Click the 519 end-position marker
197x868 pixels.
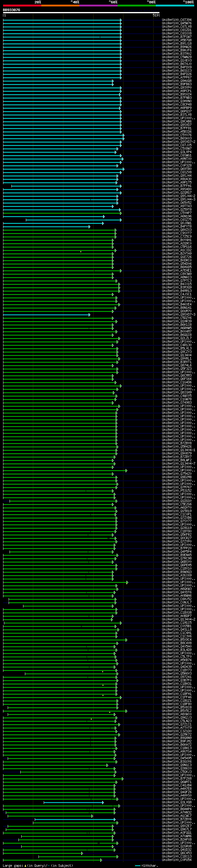coord(155,15)
